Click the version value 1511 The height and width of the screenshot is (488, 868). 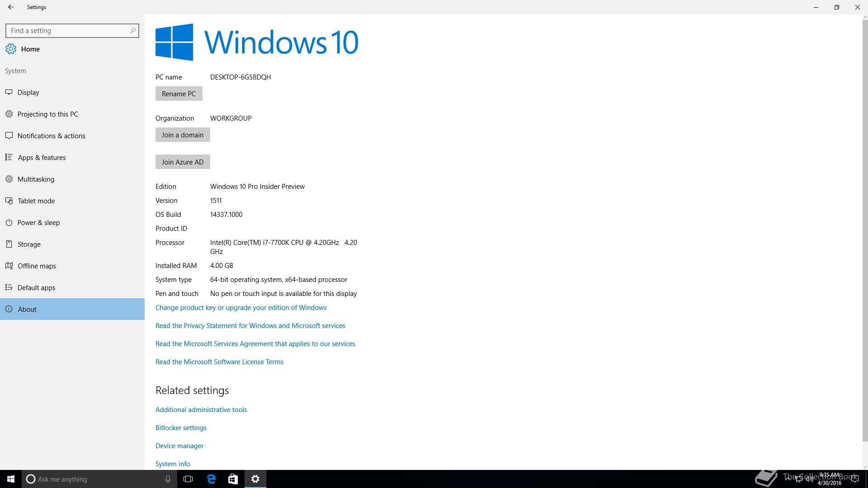(216, 201)
